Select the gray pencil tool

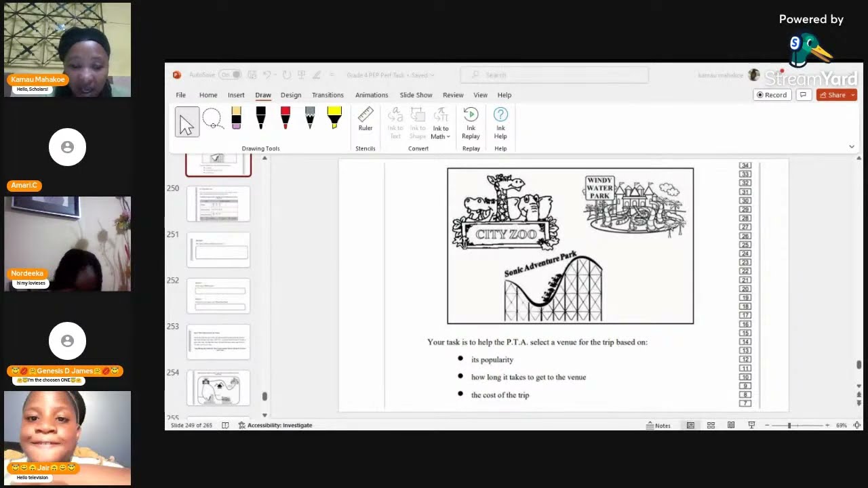point(310,118)
